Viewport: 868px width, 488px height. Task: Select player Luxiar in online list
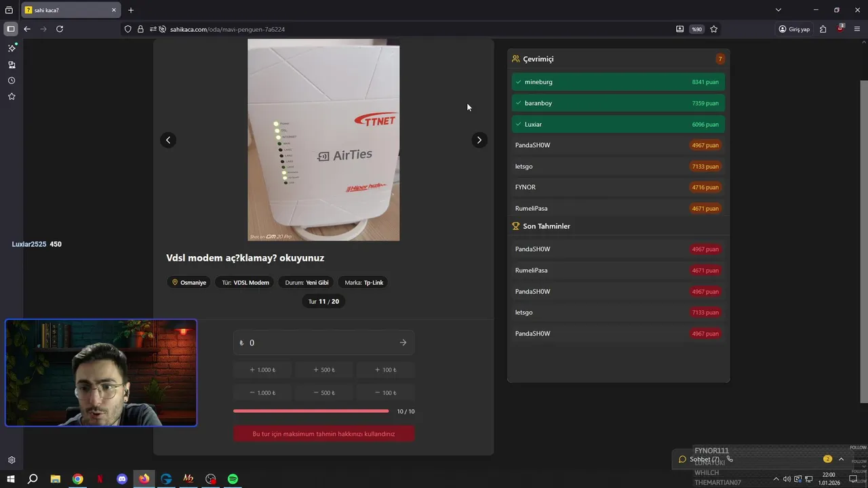618,124
